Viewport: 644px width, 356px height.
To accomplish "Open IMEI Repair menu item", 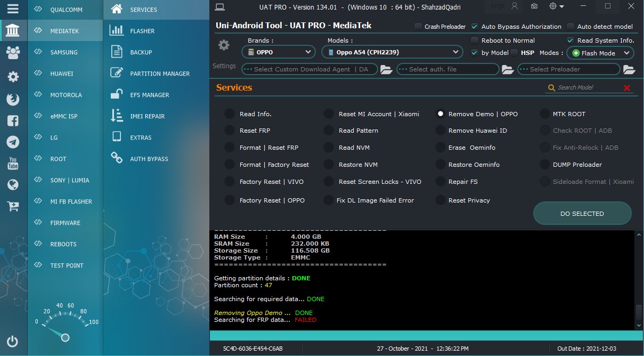I will click(156, 116).
